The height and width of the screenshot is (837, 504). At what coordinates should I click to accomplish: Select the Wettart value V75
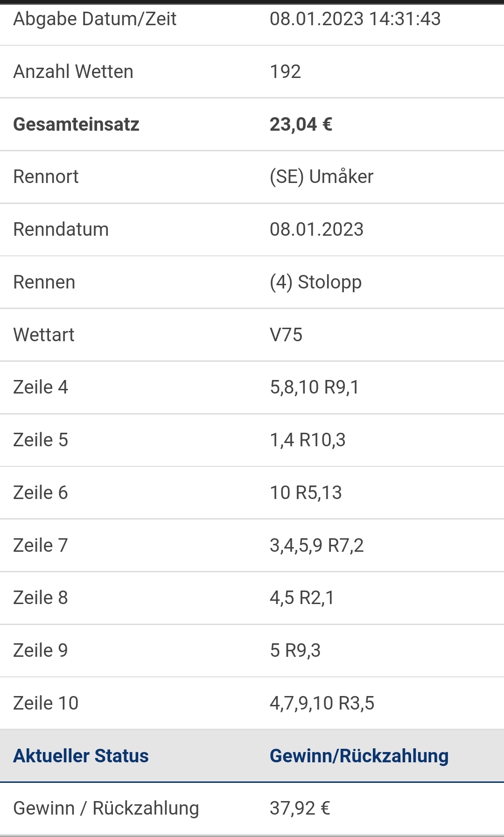pos(286,335)
